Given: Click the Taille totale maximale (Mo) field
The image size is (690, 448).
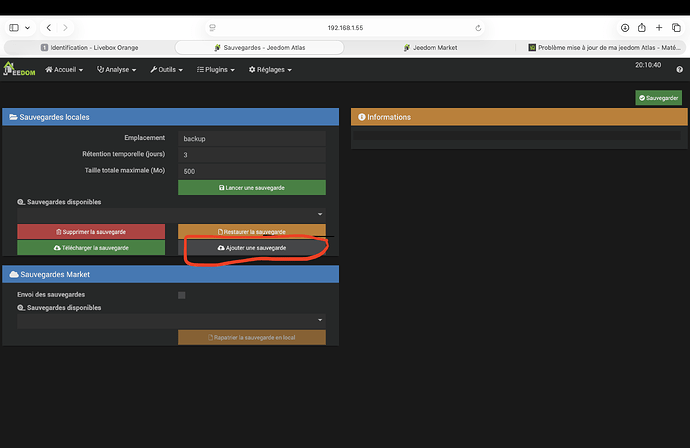Looking at the screenshot, I should tap(252, 171).
